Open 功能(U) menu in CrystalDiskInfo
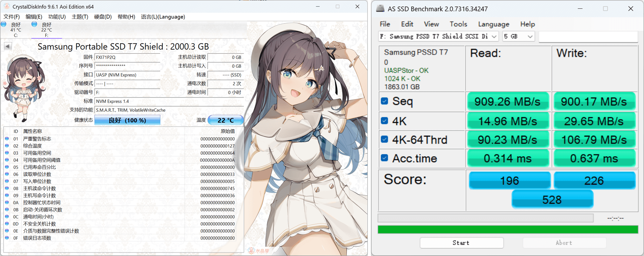 (x=57, y=17)
